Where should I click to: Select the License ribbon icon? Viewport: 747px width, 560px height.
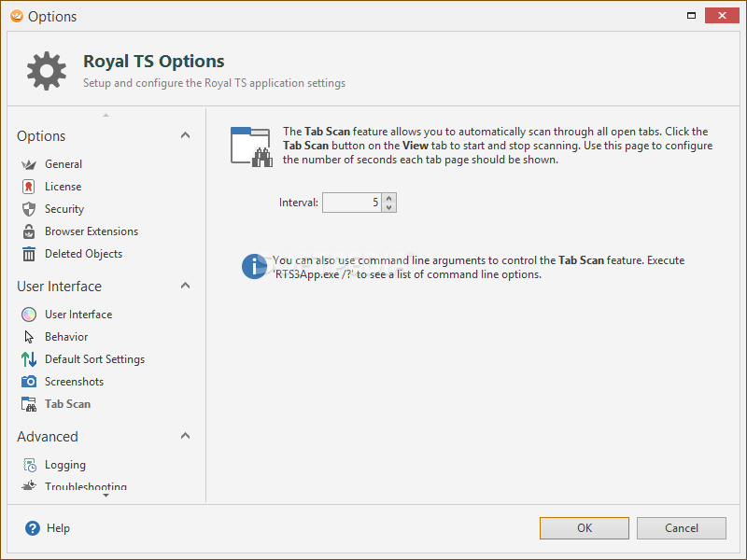pos(29,187)
